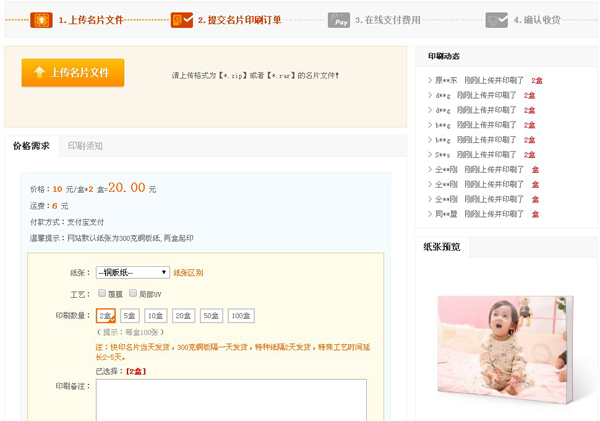Click the 提示:每盒100张 hint
Viewport: 600px width, 421px height.
[x=130, y=332]
